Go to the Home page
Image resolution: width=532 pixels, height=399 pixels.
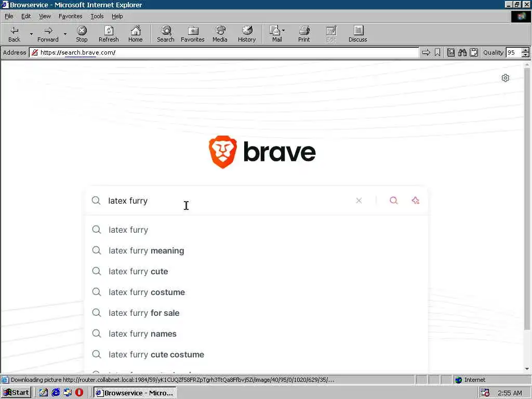tap(136, 34)
